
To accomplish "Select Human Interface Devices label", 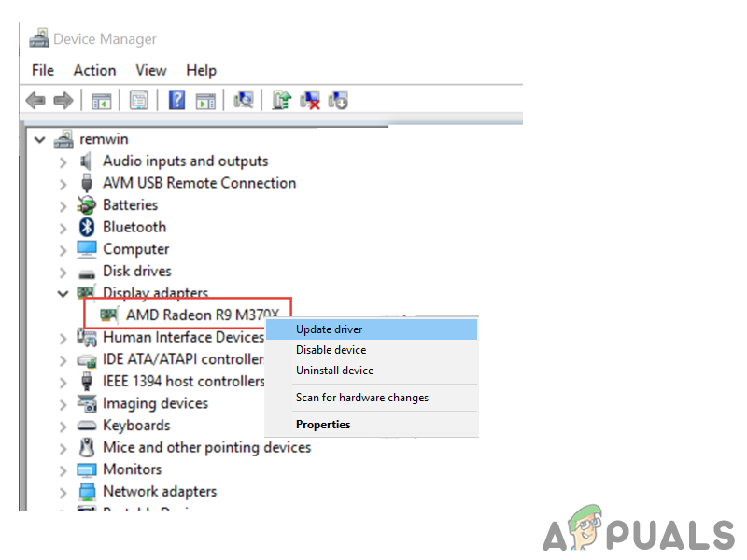I will coord(183,337).
